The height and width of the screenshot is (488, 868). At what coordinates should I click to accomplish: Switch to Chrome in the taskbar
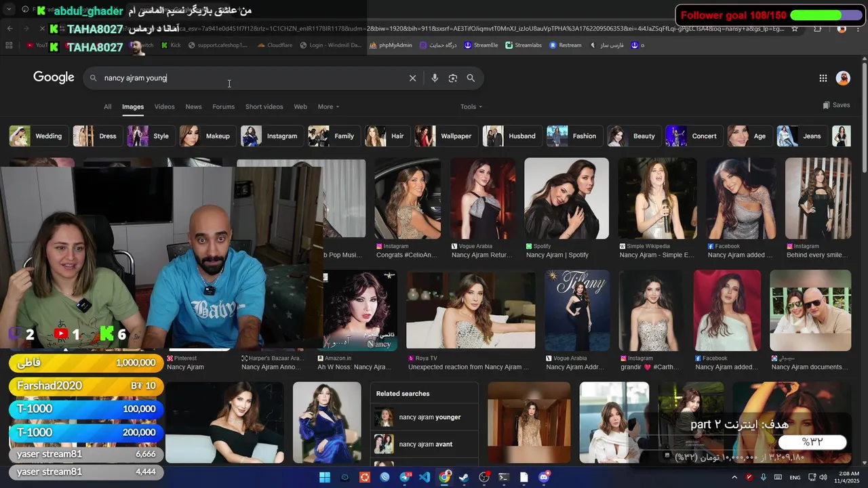[x=445, y=477]
